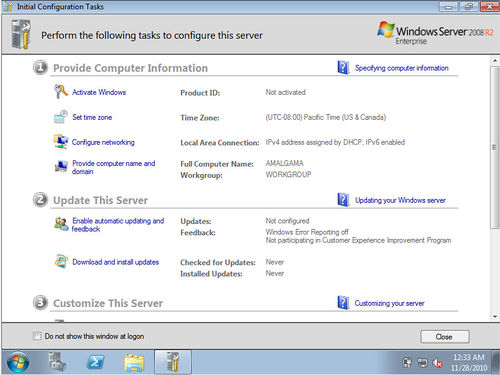Click the scrollbar down arrow
The height and width of the screenshot is (375, 500).
point(495,316)
